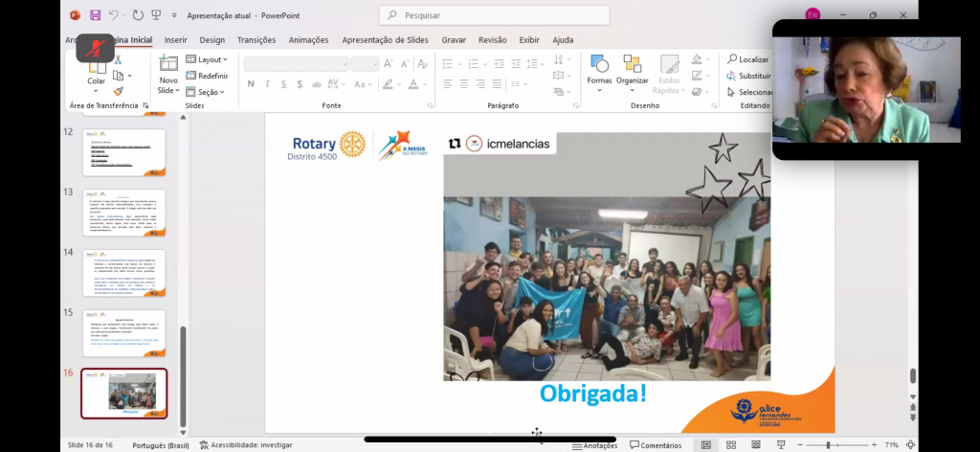Switch to Slide Sorter view icon
This screenshot has width=980, height=452.
(731, 445)
